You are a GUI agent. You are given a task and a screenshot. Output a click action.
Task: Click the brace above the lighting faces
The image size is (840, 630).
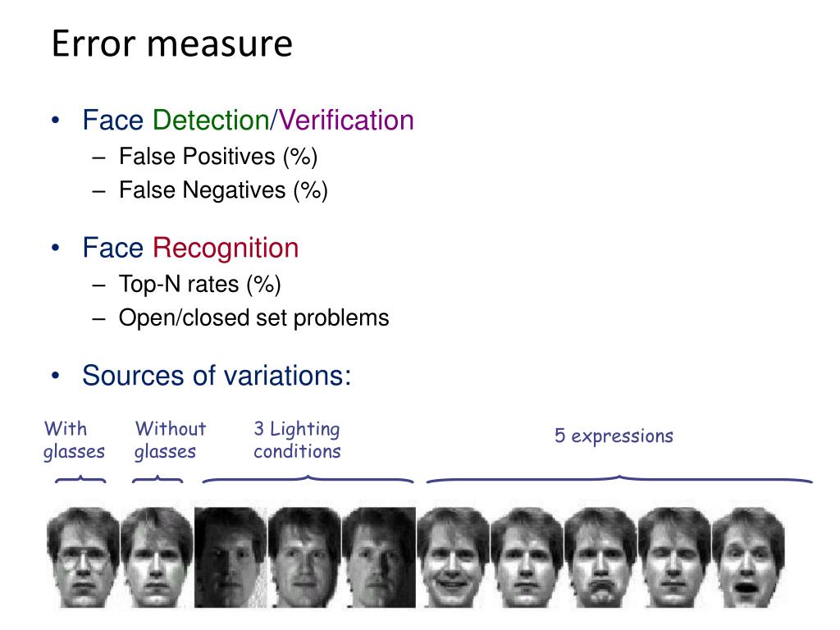[308, 479]
